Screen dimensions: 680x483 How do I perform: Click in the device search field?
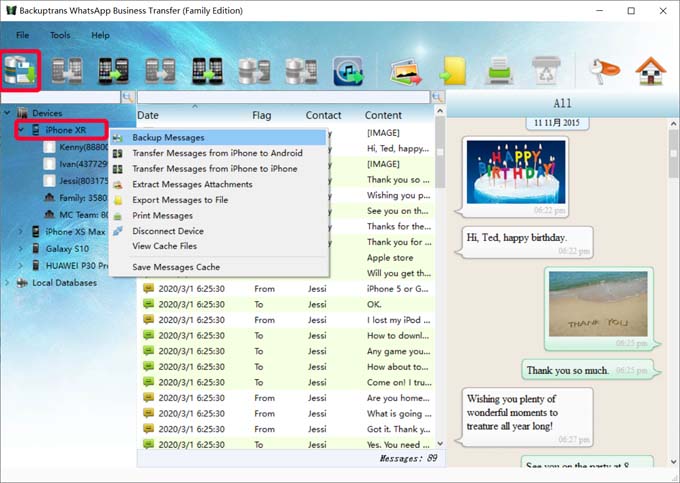point(61,97)
